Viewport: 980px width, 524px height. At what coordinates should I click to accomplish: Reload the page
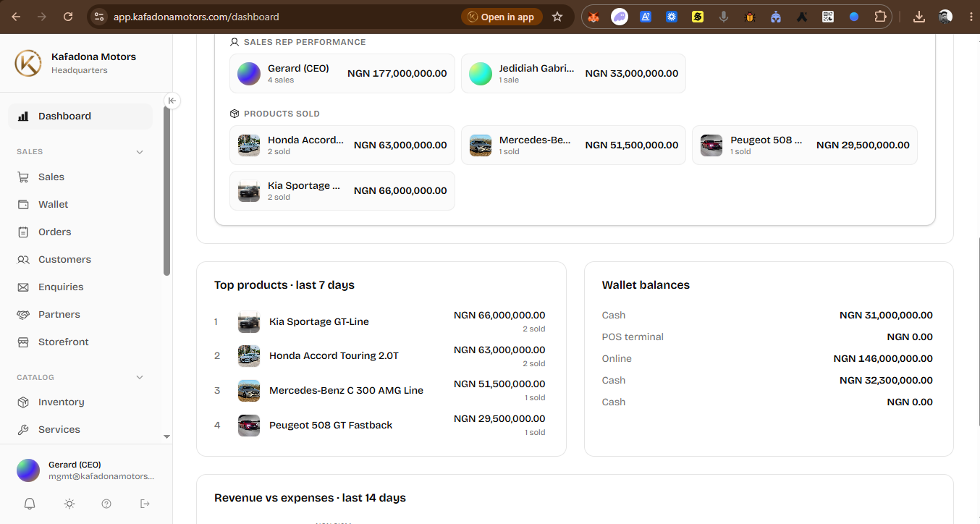pos(68,17)
